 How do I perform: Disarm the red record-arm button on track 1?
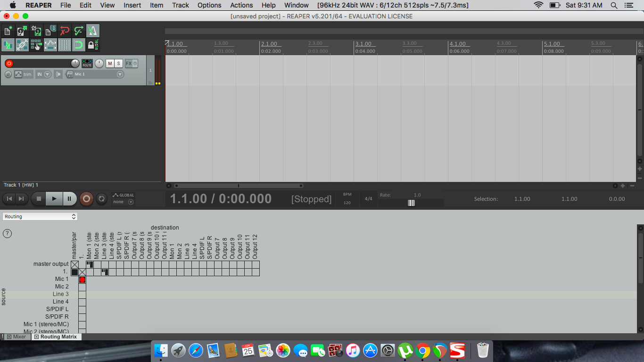pos(9,64)
